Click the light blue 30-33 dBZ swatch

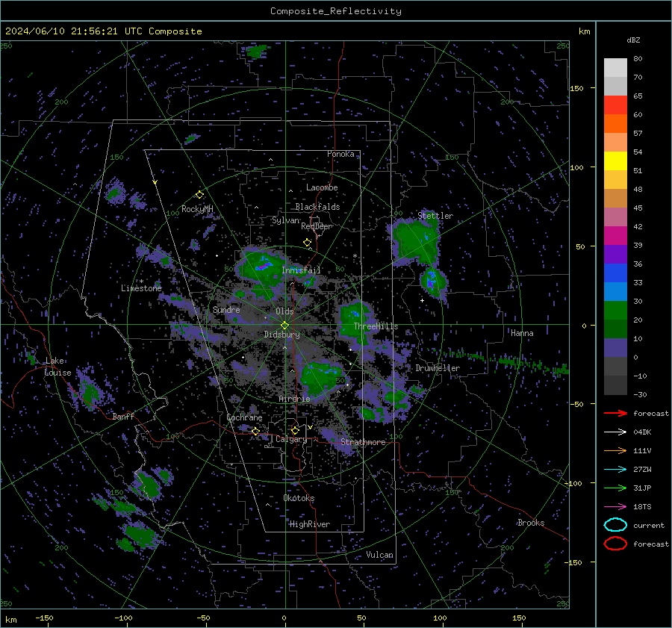tap(615, 291)
